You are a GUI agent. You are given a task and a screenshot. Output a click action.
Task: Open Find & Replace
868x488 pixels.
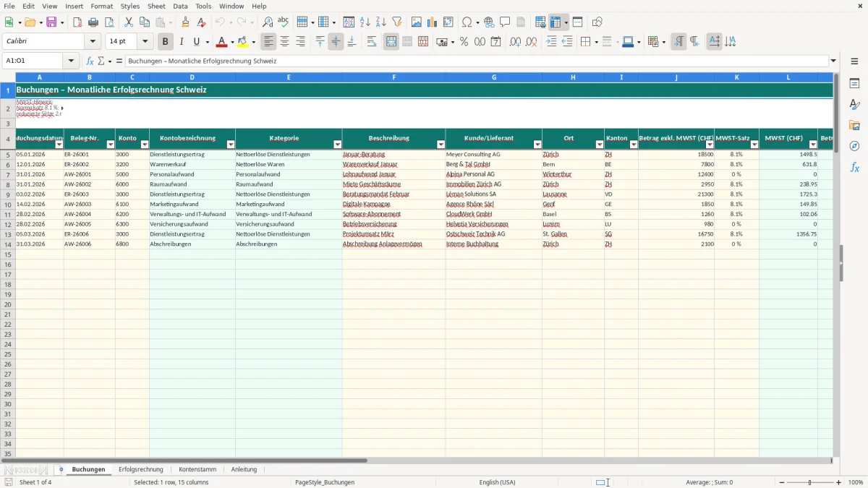[268, 22]
